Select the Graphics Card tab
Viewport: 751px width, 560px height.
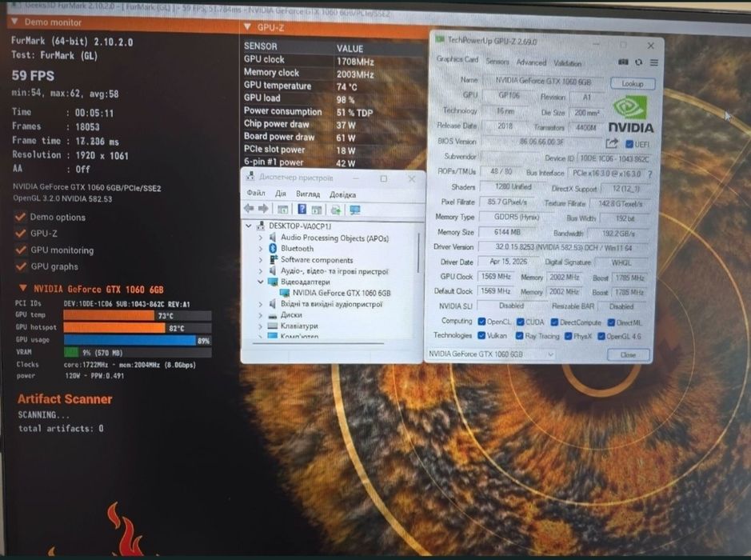tap(457, 59)
